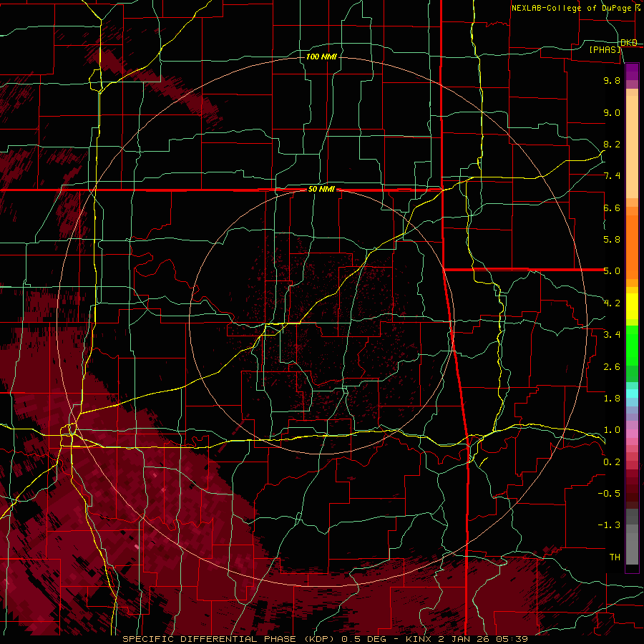Image resolution: width=644 pixels, height=644 pixels.
Task: Click the 4.2 scale value
Action: click(x=612, y=303)
